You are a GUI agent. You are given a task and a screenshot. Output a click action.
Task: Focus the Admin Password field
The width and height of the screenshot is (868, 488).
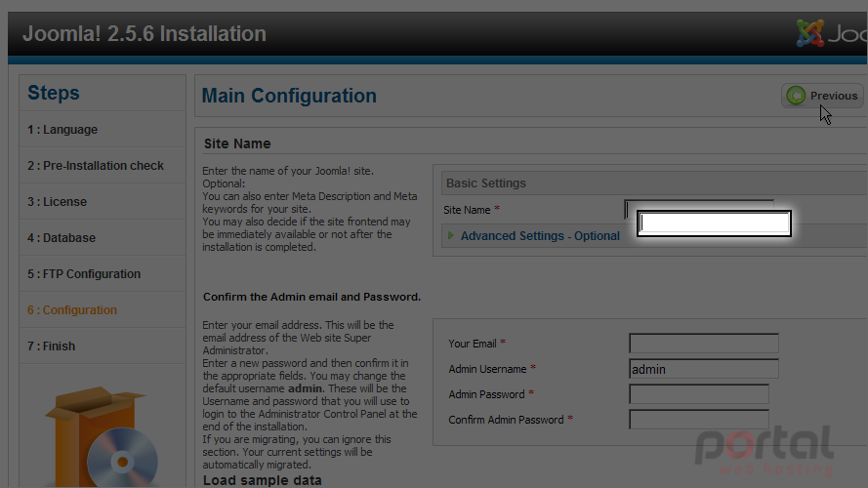tap(699, 394)
